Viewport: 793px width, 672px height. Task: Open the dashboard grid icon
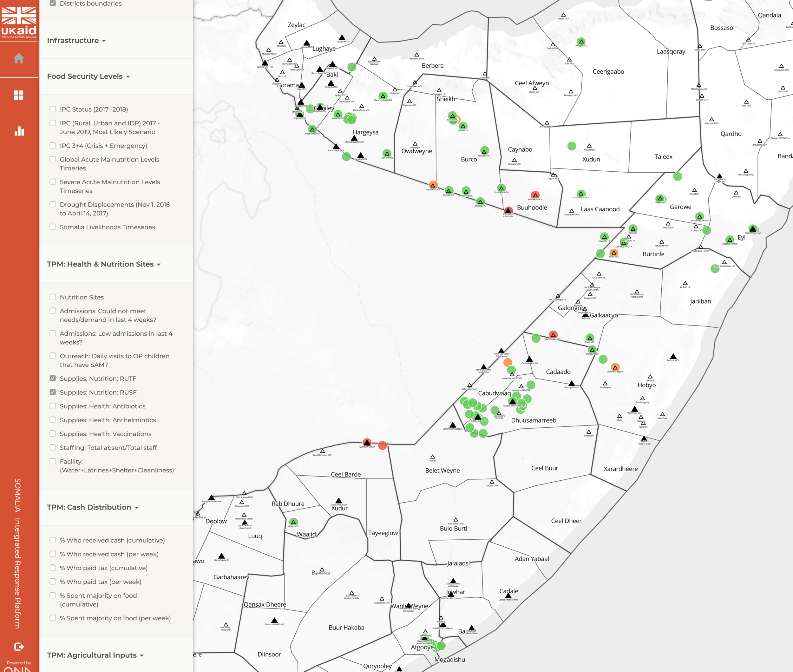click(19, 95)
